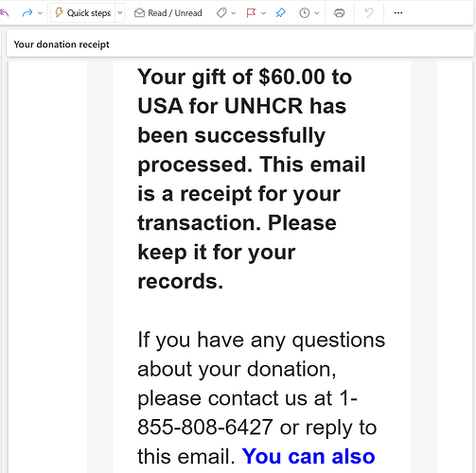Print the email using the printer icon
Screen dimensions: 476x473
339,13
